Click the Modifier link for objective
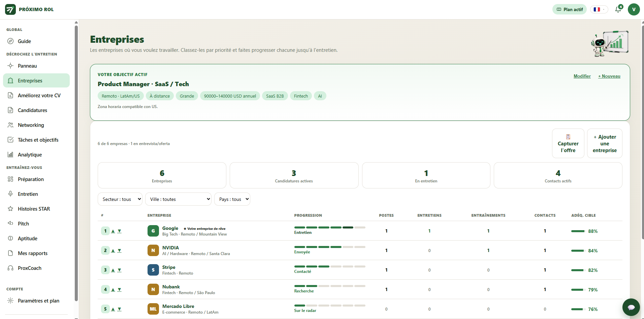The height and width of the screenshot is (319, 644). (582, 76)
